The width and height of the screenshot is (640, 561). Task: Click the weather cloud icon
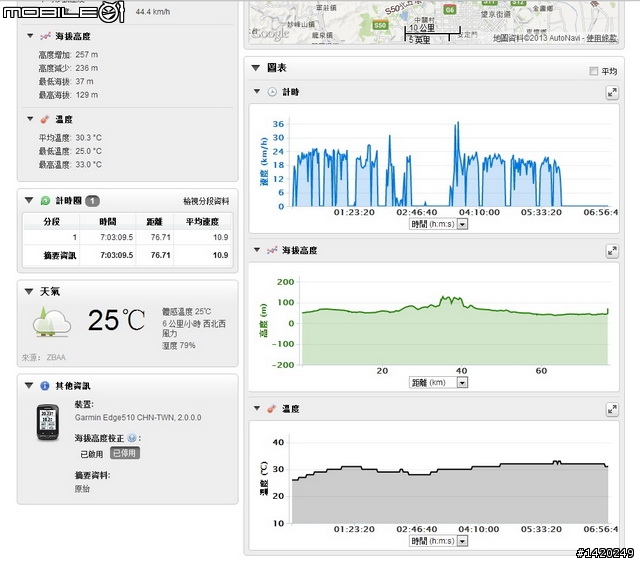click(51, 322)
